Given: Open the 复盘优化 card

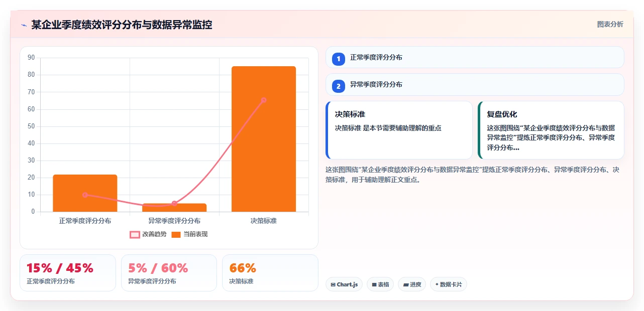Looking at the screenshot, I should pyautogui.click(x=551, y=130).
